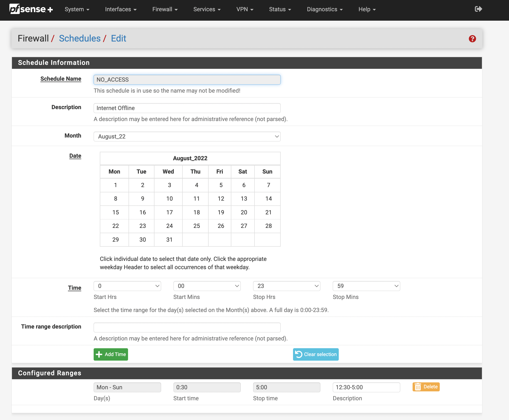Open the Stop Hrs dropdown
Viewport: 509px width, 420px height.
(286, 286)
